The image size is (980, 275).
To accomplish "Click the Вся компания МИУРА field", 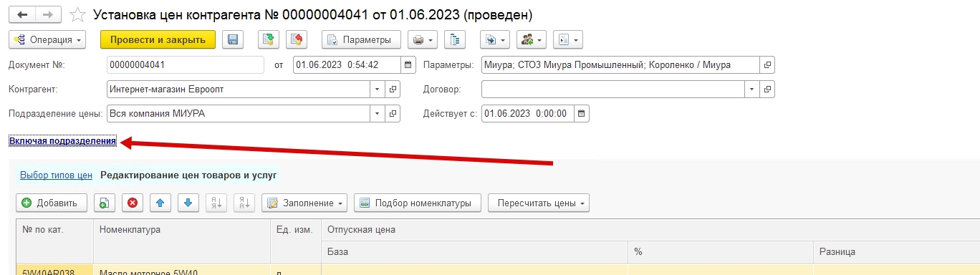I will coord(239,114).
